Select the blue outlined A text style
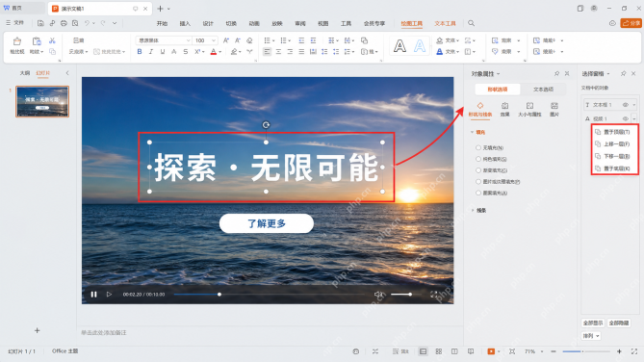The image size is (644, 362). tap(420, 45)
